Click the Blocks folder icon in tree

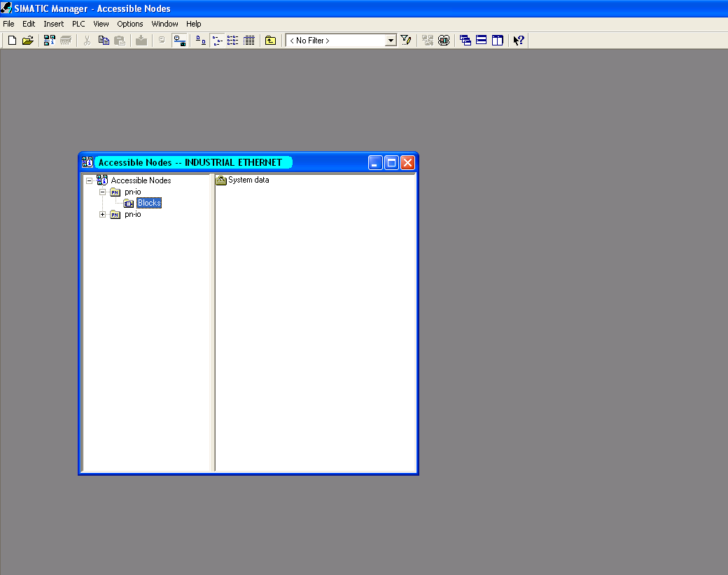coord(129,204)
